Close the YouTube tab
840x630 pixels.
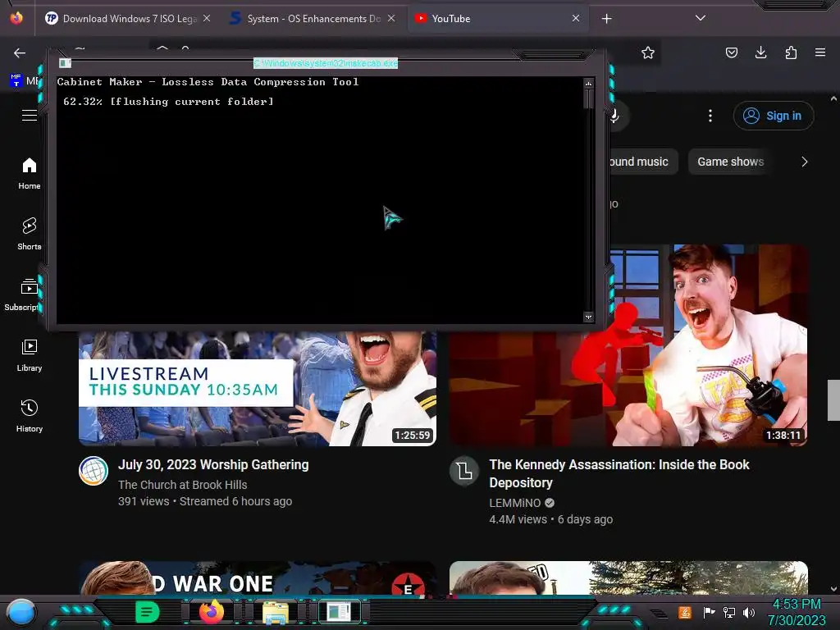(x=576, y=19)
